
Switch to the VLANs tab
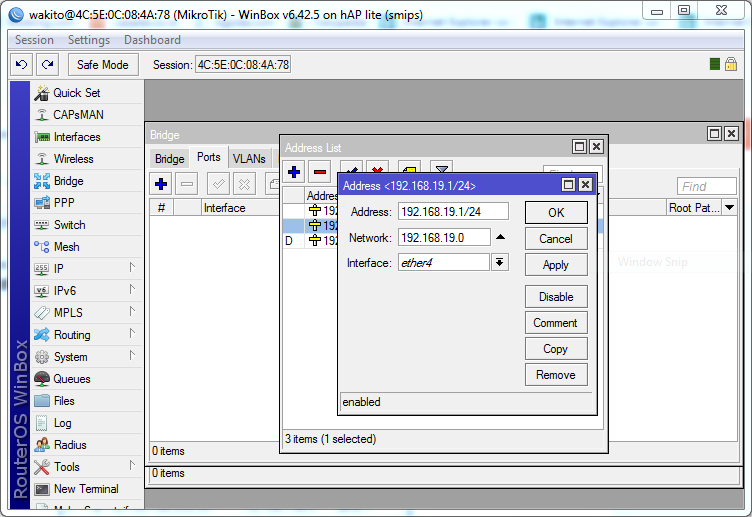[249, 159]
